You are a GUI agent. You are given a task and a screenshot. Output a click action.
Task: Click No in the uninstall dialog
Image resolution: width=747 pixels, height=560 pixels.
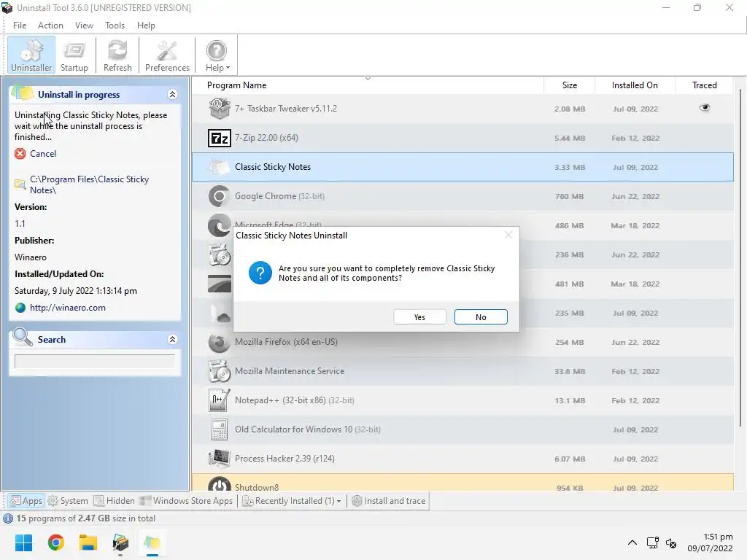click(x=481, y=317)
